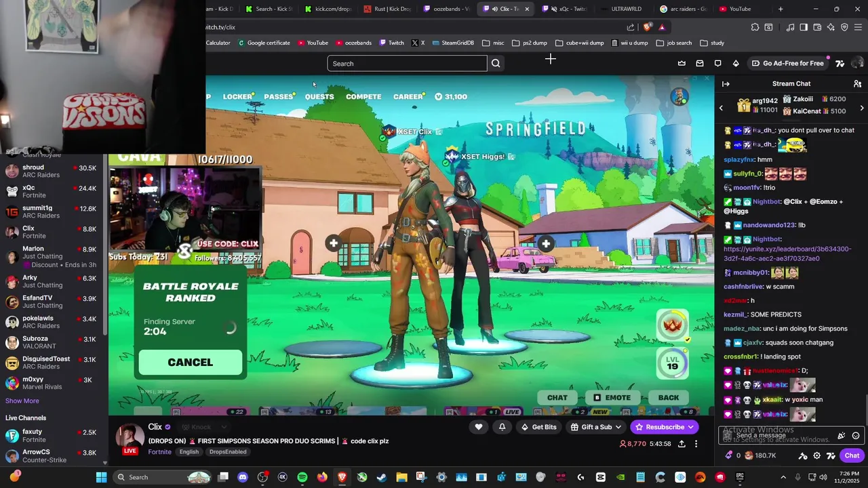Open a new browser tab
Image resolution: width=868 pixels, height=488 pixels.
pos(781,9)
